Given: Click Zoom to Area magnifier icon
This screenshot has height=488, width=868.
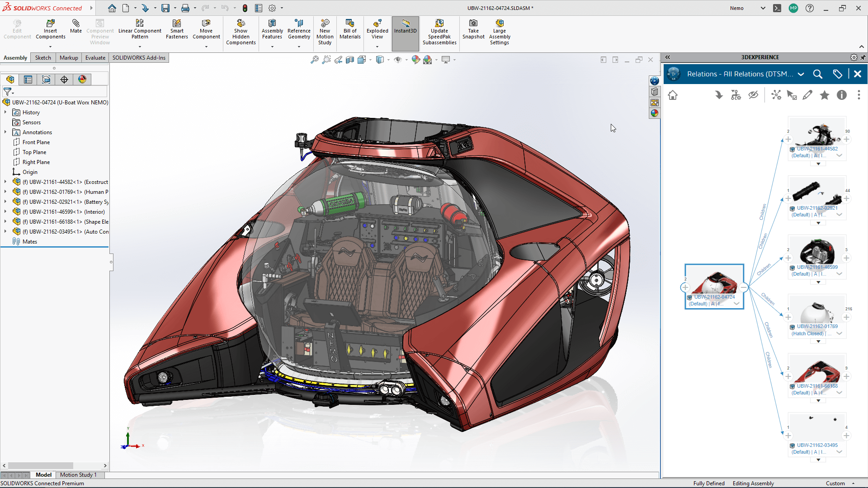Looking at the screenshot, I should [326, 60].
